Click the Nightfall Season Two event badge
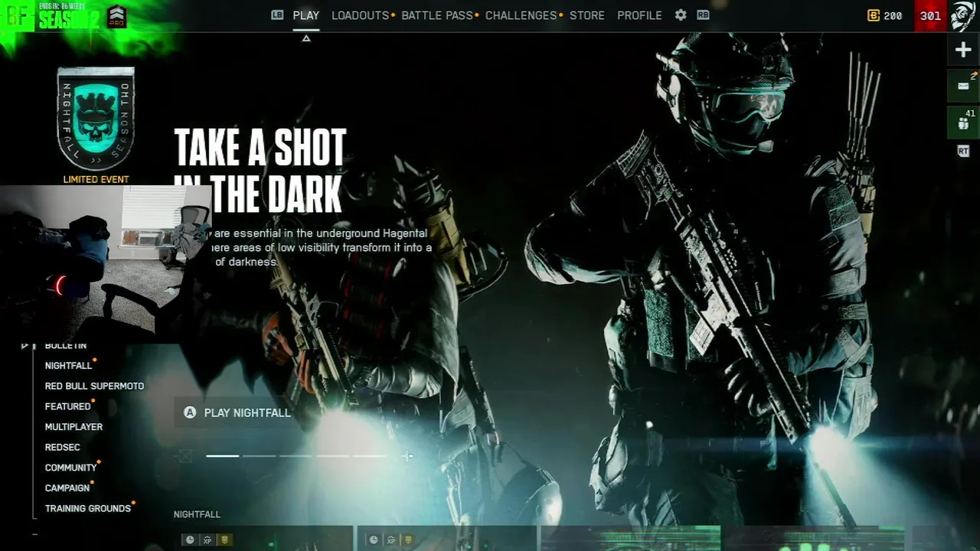Image resolution: width=980 pixels, height=551 pixels. [96, 119]
